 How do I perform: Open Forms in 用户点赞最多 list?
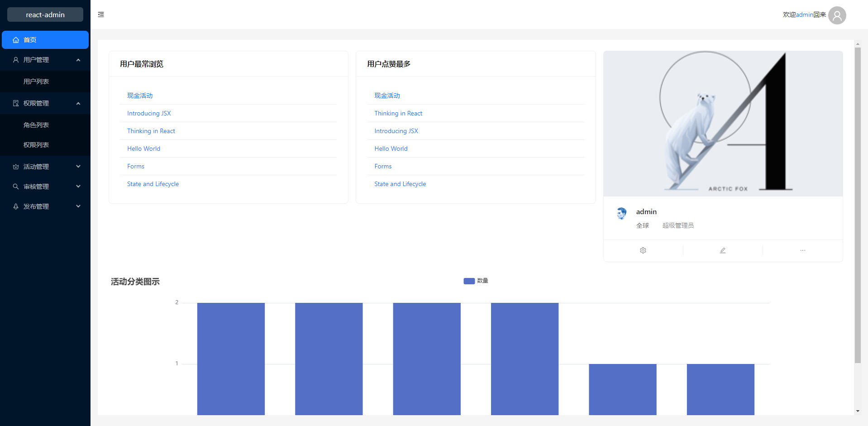point(383,166)
